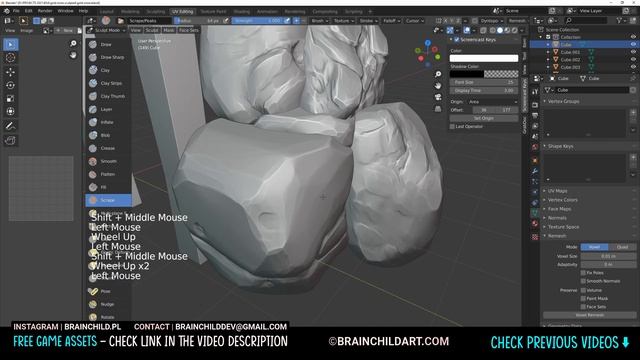This screenshot has width=640, height=360.
Task: Select the UV editor Annotate tool
Action: coord(11,126)
